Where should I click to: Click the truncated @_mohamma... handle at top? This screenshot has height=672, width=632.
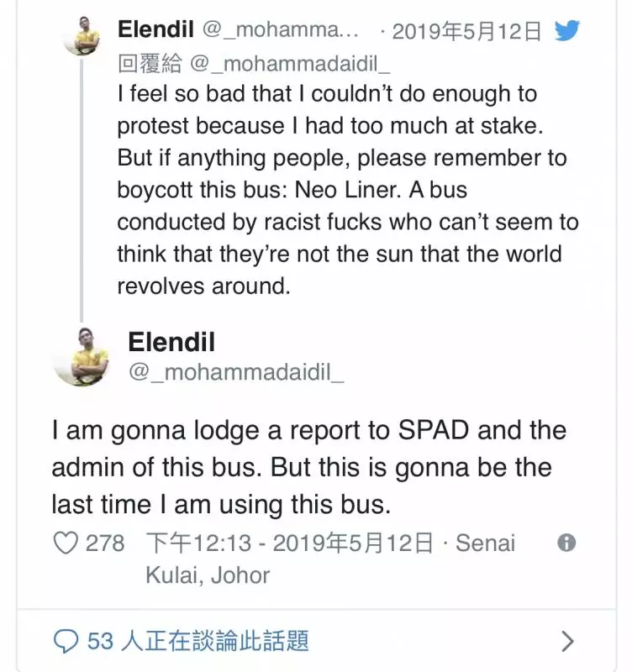[x=280, y=29]
